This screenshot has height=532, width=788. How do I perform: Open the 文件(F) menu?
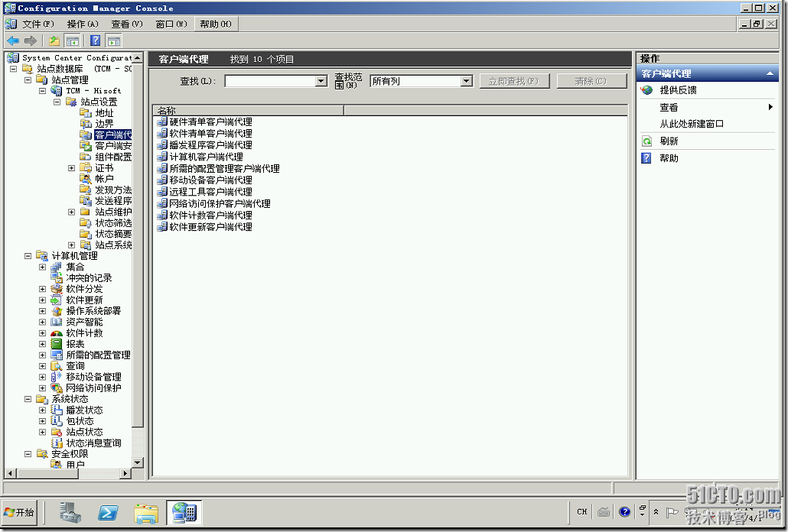(x=37, y=24)
